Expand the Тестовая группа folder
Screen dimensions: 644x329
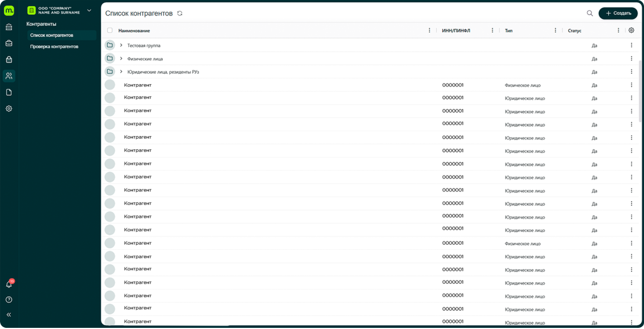(121, 45)
